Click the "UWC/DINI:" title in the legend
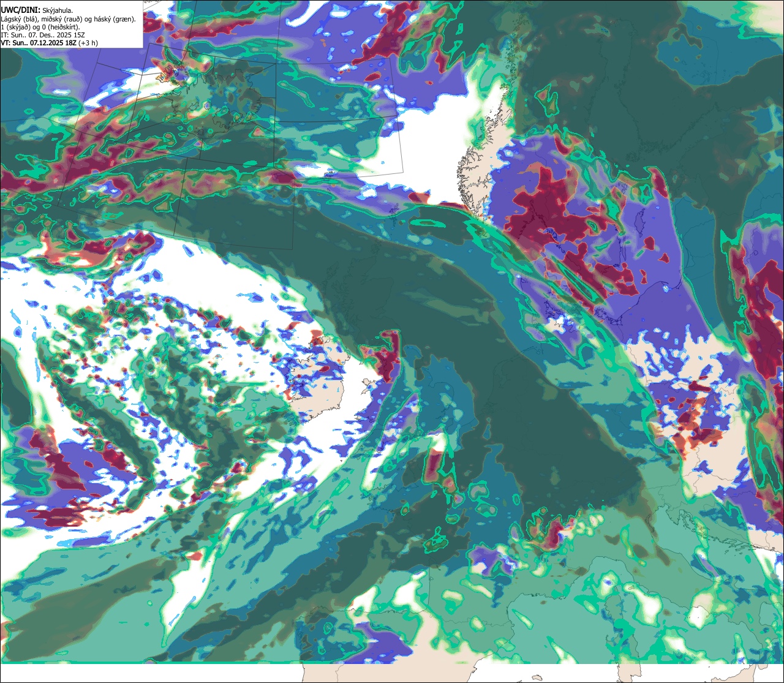 click(20, 10)
